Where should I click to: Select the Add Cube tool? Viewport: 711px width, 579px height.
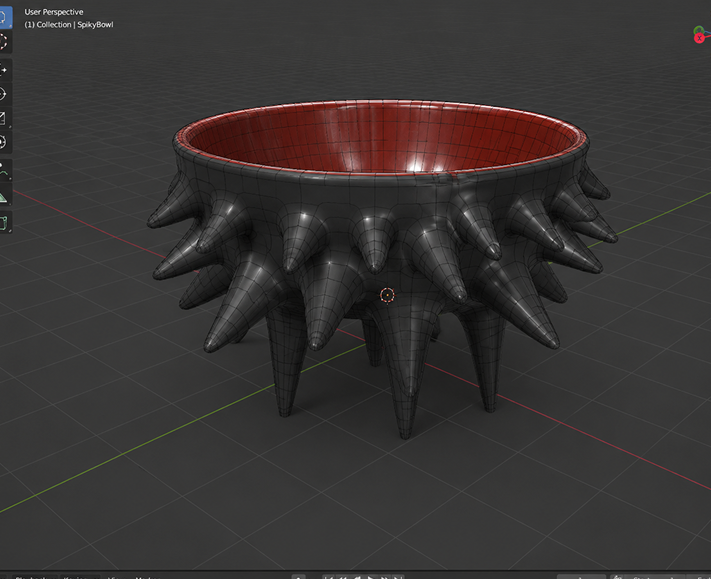(x=4, y=222)
